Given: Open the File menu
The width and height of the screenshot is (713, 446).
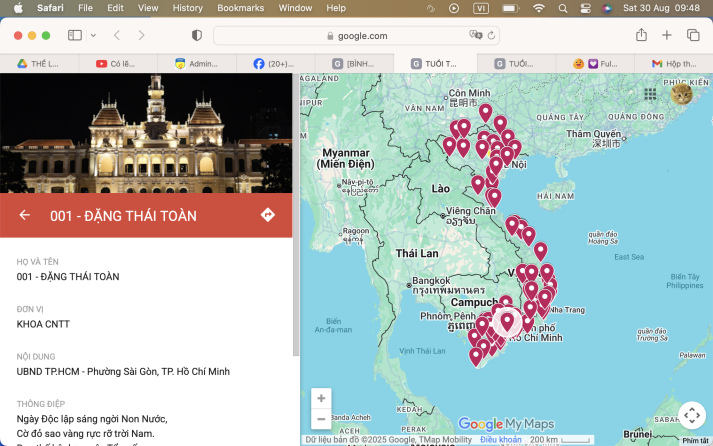Looking at the screenshot, I should (x=85, y=8).
